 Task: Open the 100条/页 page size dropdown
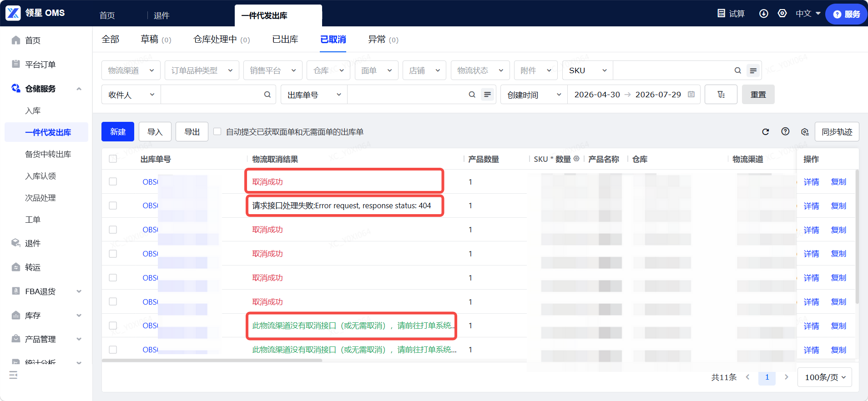coord(825,377)
